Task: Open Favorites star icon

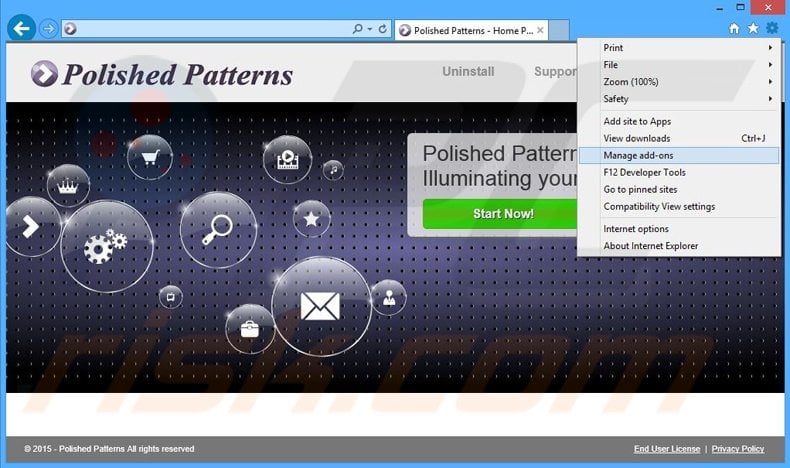Action: coord(753,28)
